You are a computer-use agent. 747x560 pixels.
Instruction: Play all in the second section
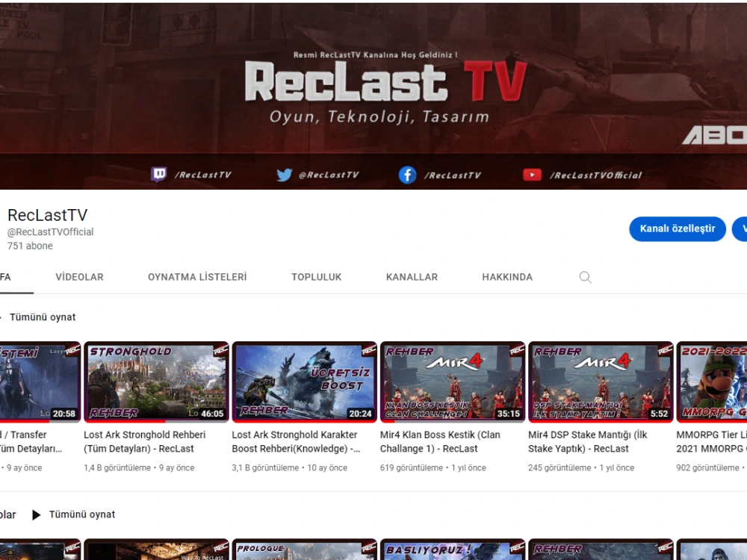pyautogui.click(x=74, y=514)
